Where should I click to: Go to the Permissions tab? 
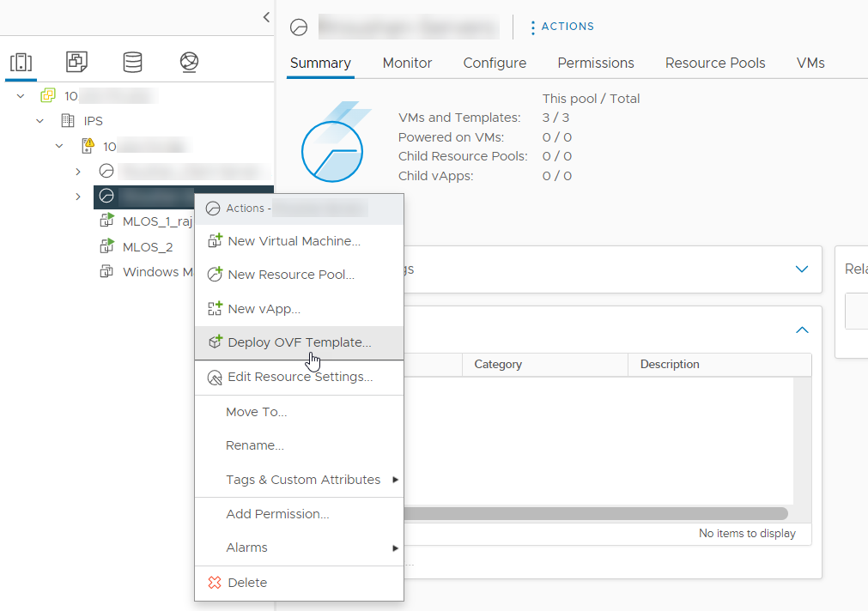(596, 64)
